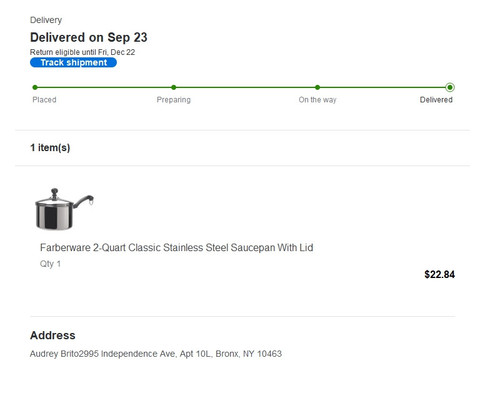
Task: Click the Placed status label
Action: (44, 100)
